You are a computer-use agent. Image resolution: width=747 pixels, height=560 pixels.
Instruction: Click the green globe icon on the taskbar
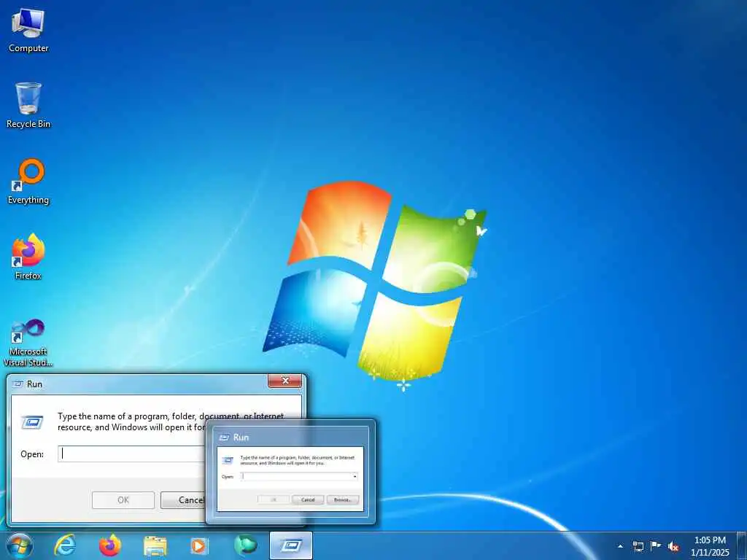[245, 545]
